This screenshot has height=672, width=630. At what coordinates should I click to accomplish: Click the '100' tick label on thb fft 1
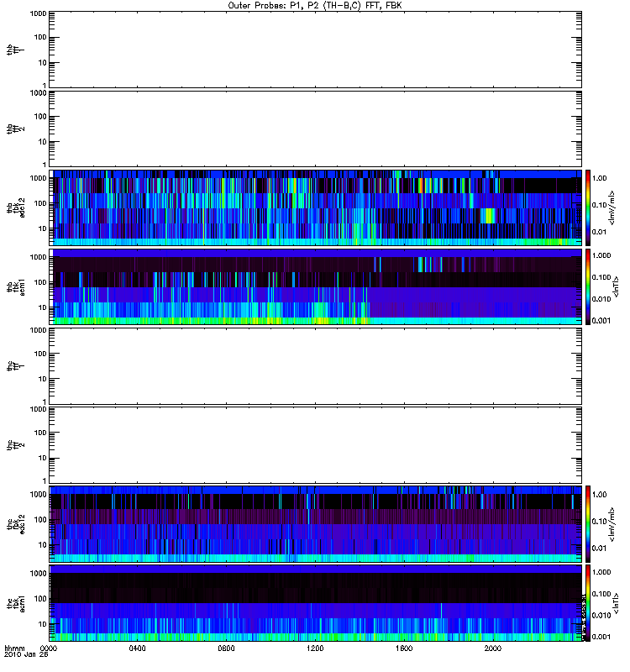[40, 37]
